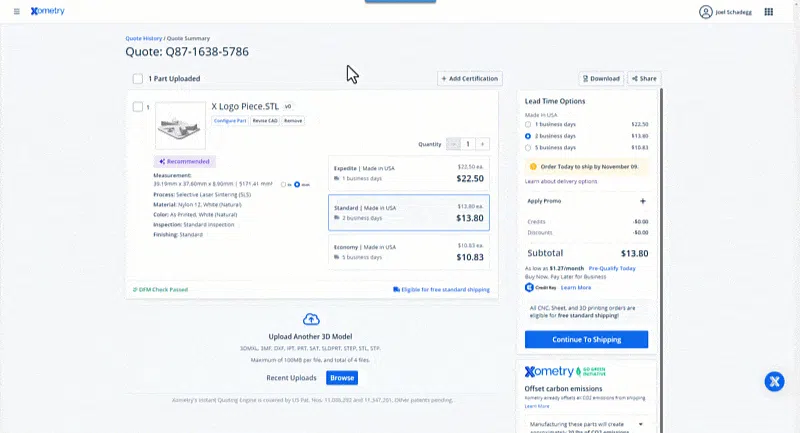This screenshot has height=433, width=800.
Task: Open the X Logo Piece part thumbnail
Action: (180, 125)
